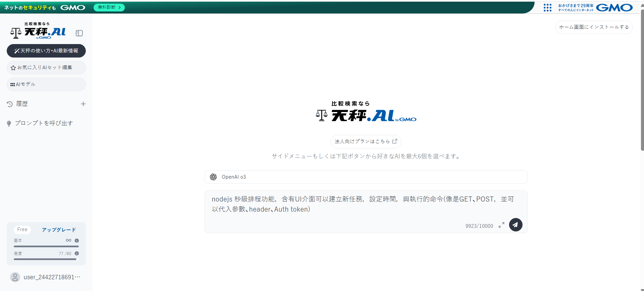This screenshot has width=644, height=291.
Task: Click the page vertical scrollbar
Action: click(642, 81)
